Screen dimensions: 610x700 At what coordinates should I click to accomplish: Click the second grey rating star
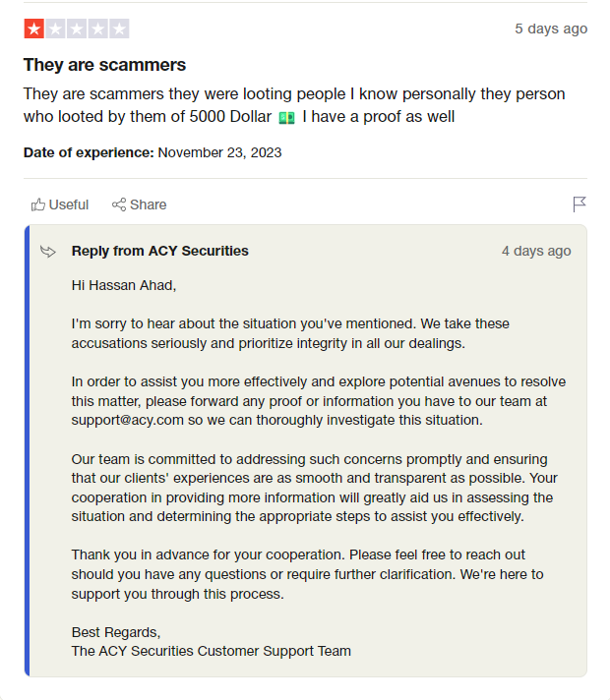(x=55, y=29)
